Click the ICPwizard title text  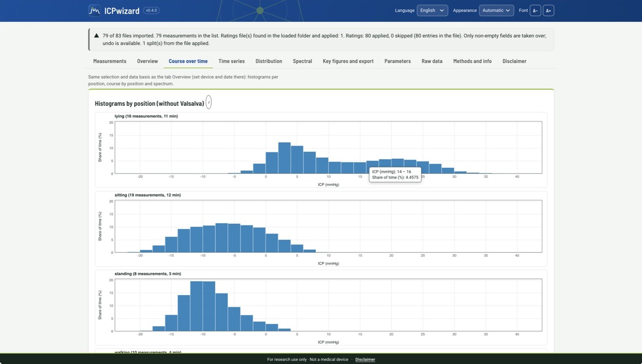(122, 10)
